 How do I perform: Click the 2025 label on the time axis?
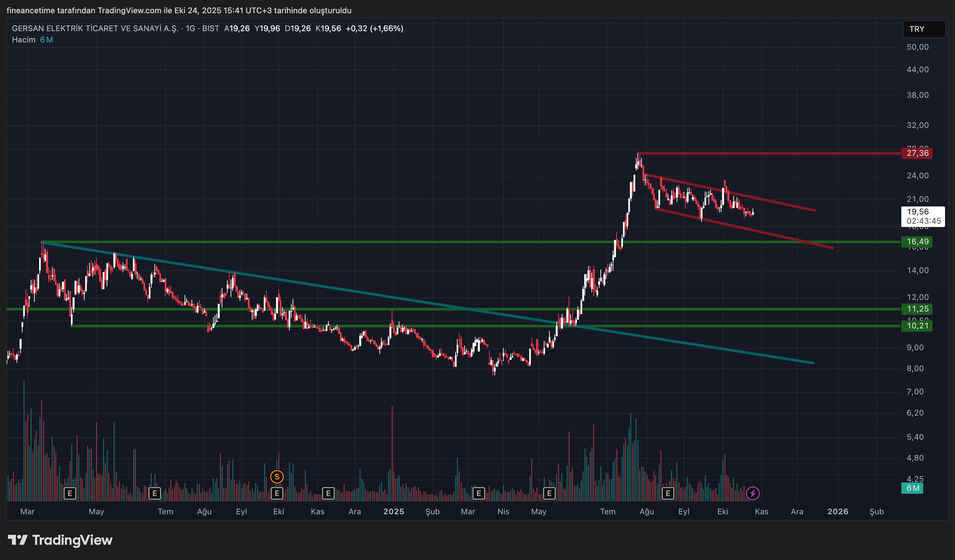pos(394,512)
